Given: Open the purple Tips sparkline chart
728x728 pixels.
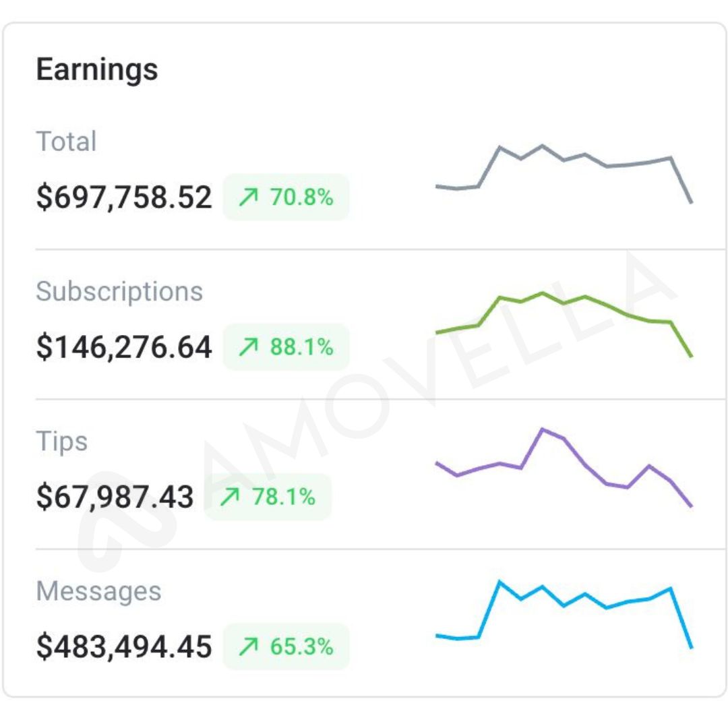Looking at the screenshot, I should (564, 465).
